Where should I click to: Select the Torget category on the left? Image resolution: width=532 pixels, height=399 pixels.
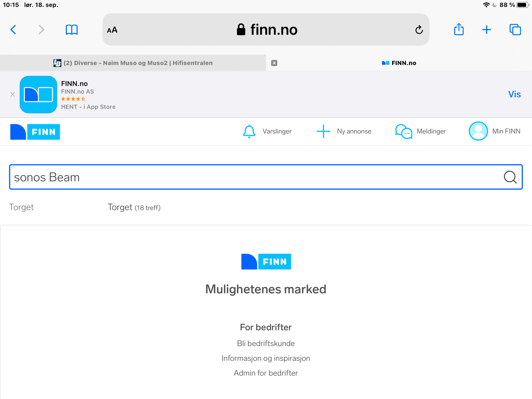(x=21, y=207)
